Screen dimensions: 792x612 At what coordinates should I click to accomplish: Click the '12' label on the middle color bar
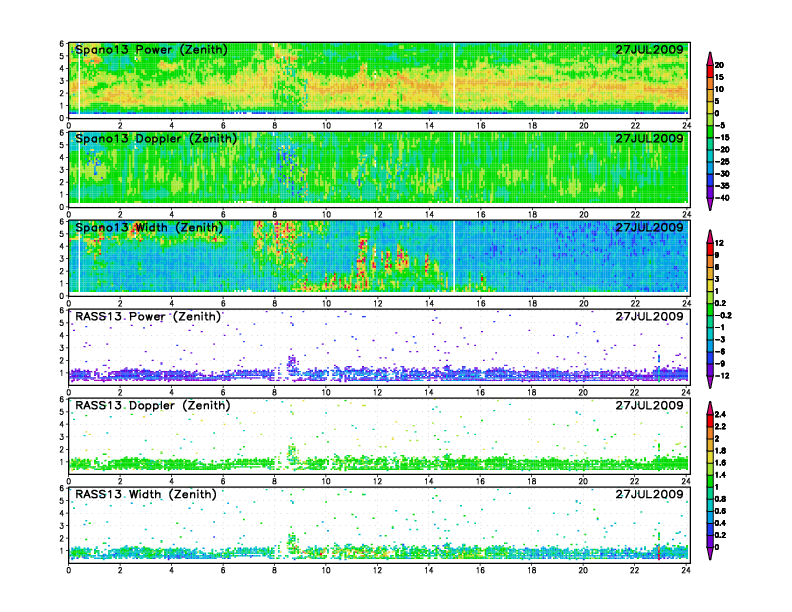coord(719,243)
